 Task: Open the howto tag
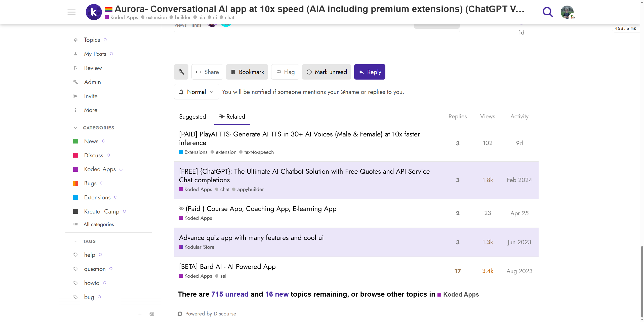pyautogui.click(x=92, y=283)
